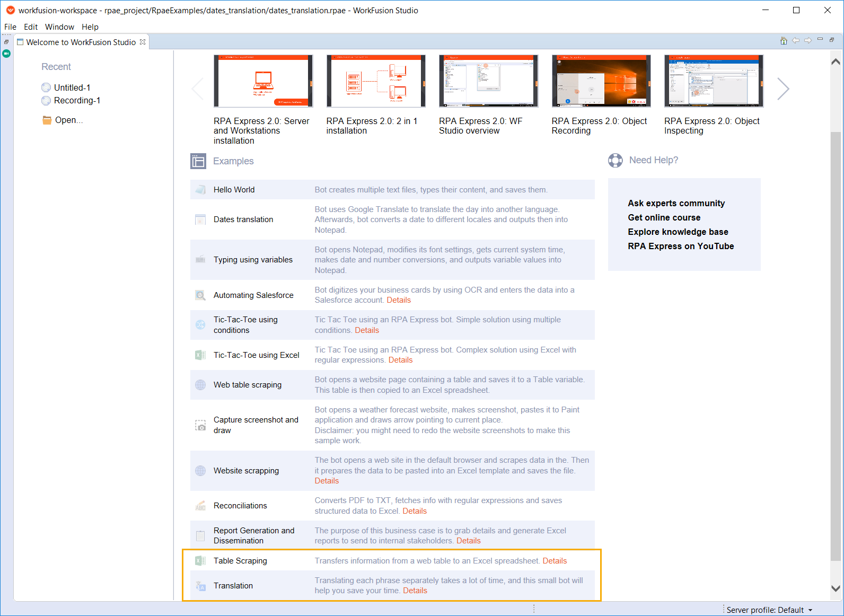Open Details link for Report Generation
Viewport: 844px width, 616px height.
pyautogui.click(x=469, y=541)
